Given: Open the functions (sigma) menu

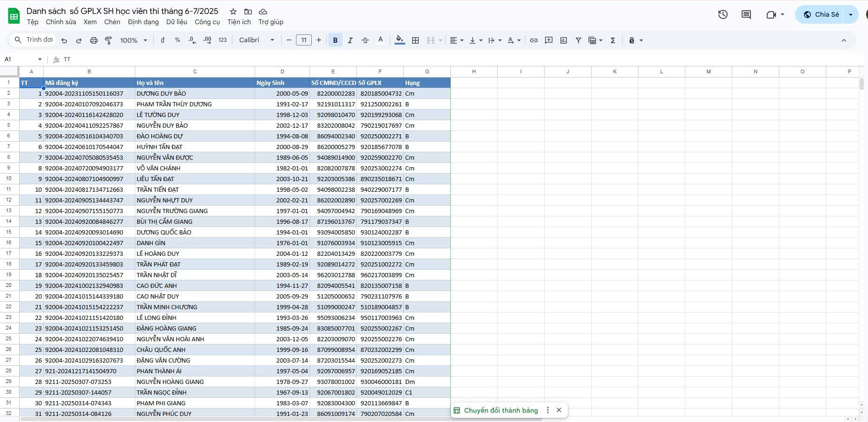Looking at the screenshot, I should [x=613, y=40].
